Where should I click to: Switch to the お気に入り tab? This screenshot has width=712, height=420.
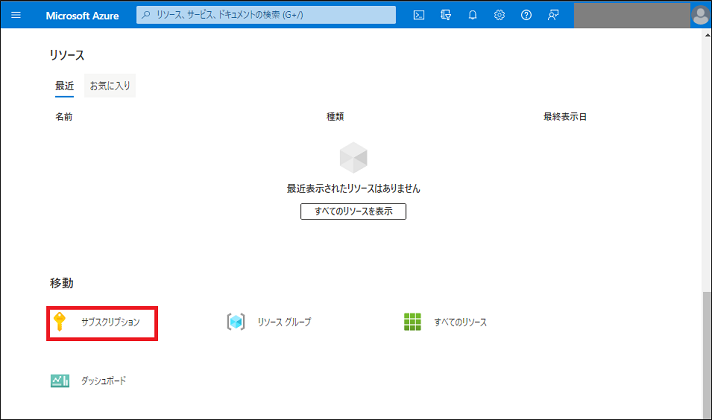pos(110,86)
